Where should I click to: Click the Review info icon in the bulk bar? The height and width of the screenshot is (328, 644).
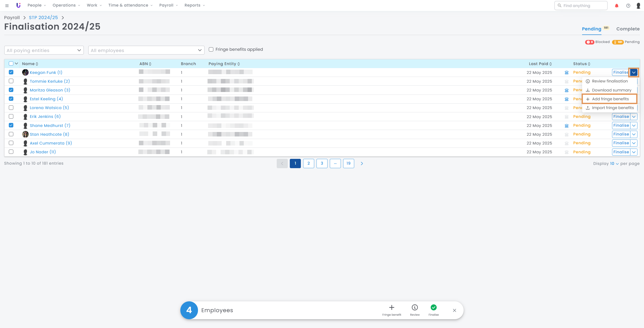(x=415, y=308)
